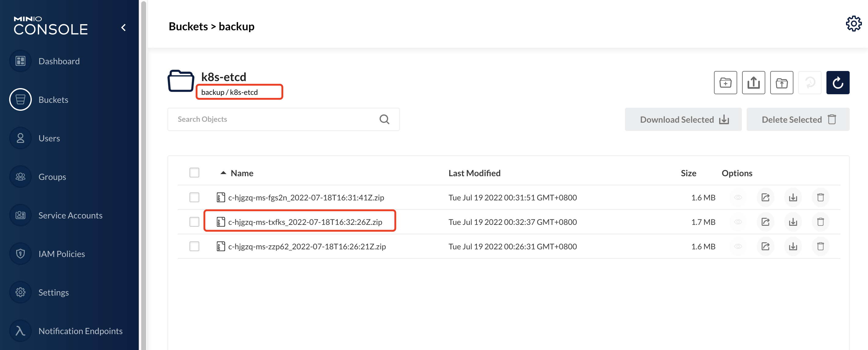Refresh the object list

click(837, 83)
